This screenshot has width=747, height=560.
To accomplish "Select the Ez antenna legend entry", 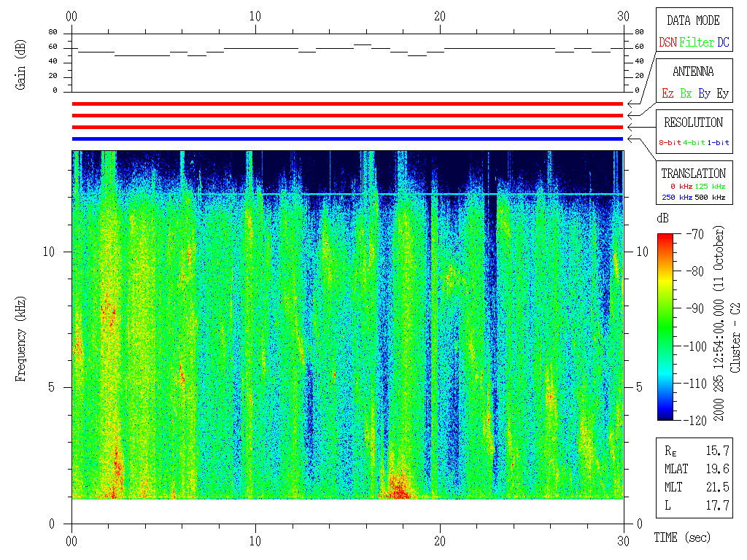I will pos(667,93).
